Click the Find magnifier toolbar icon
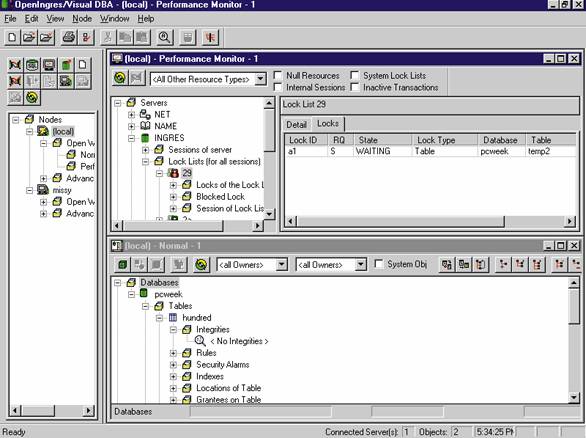Screen dimensions: 586x438 164,37
